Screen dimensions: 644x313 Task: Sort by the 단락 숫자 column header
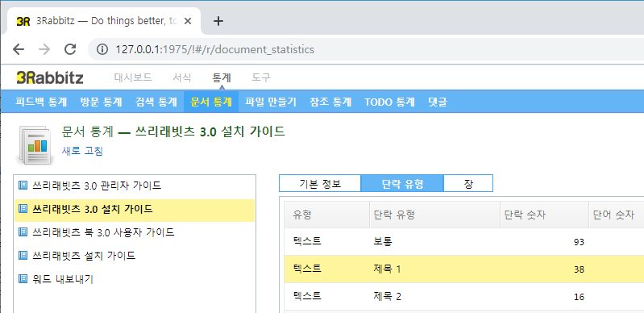(544, 215)
